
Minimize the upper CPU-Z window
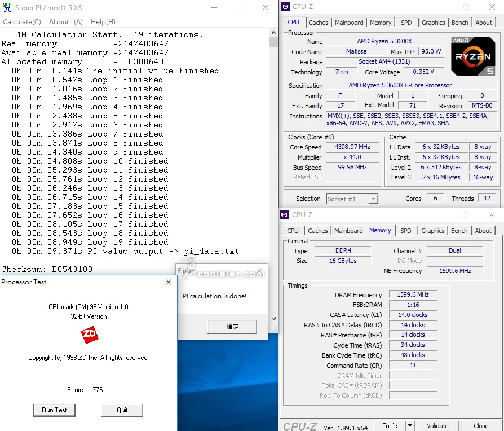(x=441, y=7)
